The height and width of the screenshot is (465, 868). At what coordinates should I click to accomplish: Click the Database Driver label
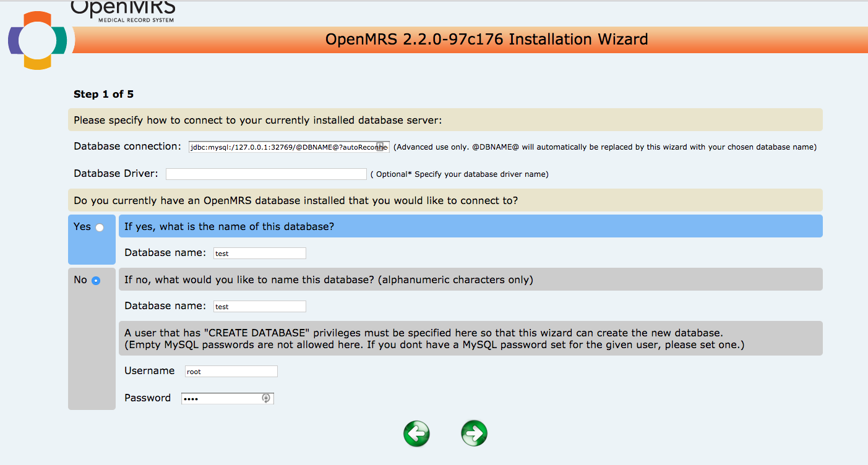[x=116, y=174]
